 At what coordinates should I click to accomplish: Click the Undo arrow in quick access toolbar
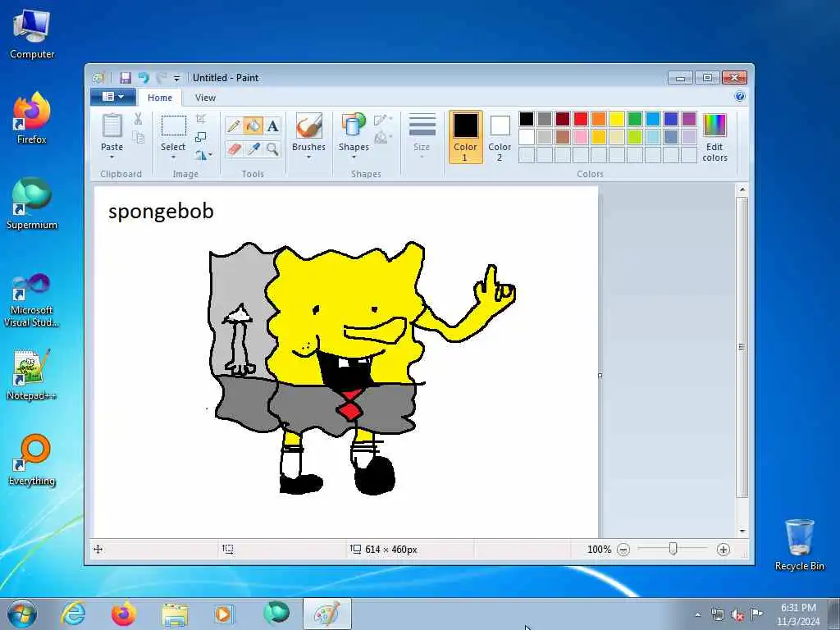144,78
